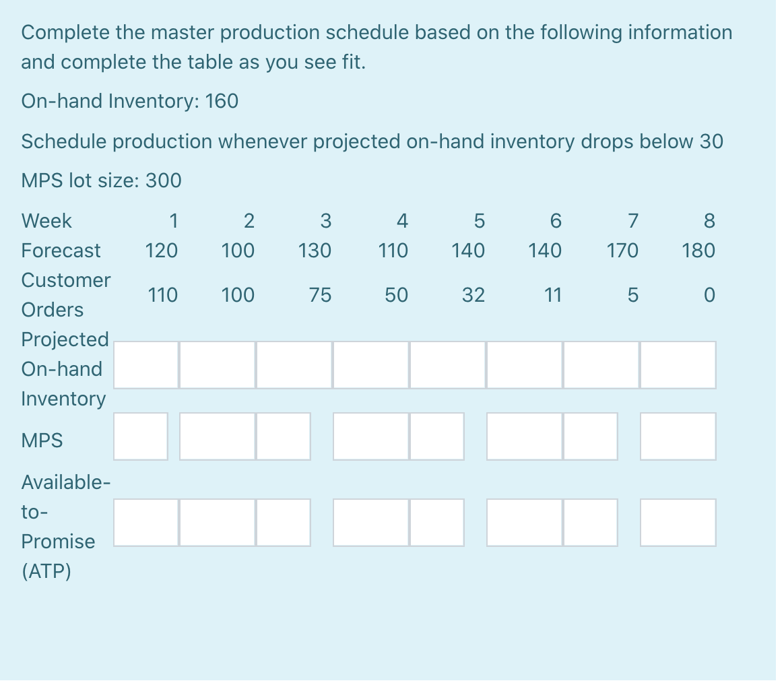Select the Forecast value 120 for Week 1
This screenshot has height=683, width=784.
(162, 250)
